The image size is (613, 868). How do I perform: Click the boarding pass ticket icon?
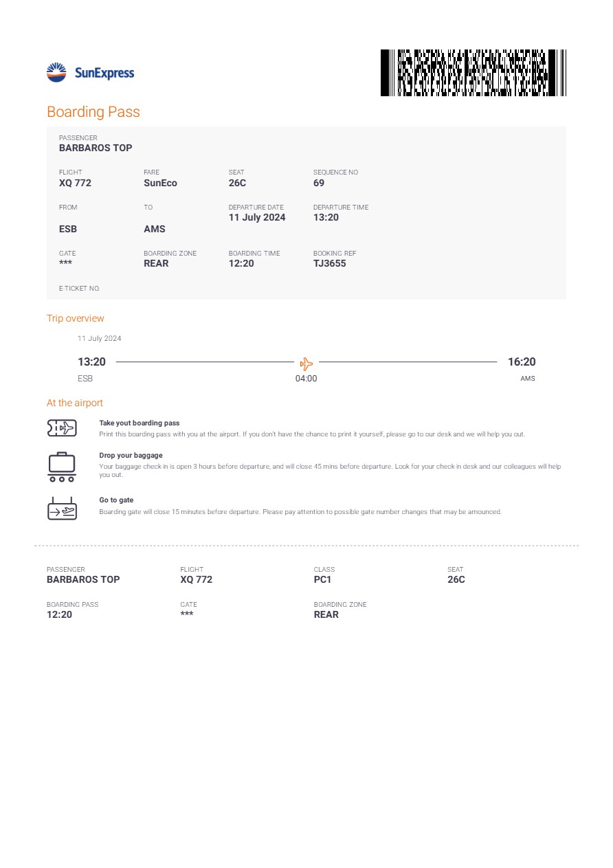click(62, 428)
